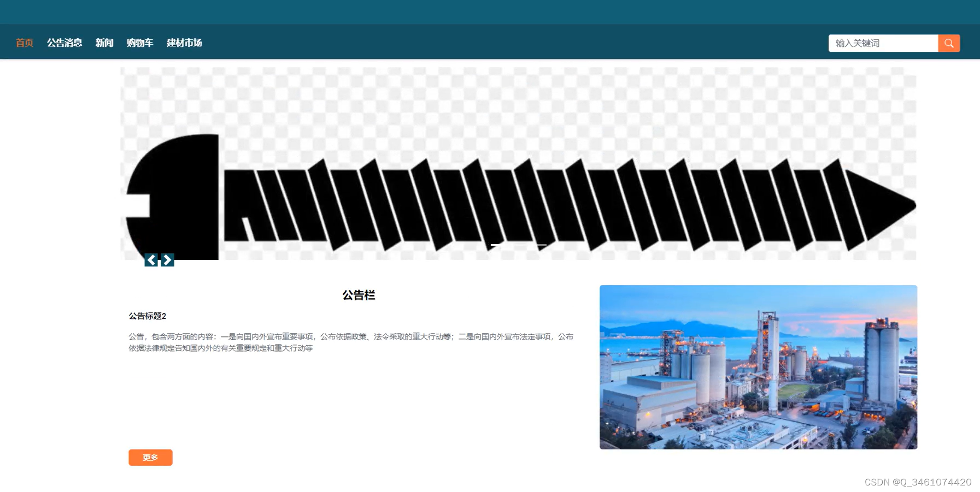Open the 首页 navigation item
The width and height of the screenshot is (980, 492).
pyautogui.click(x=25, y=43)
